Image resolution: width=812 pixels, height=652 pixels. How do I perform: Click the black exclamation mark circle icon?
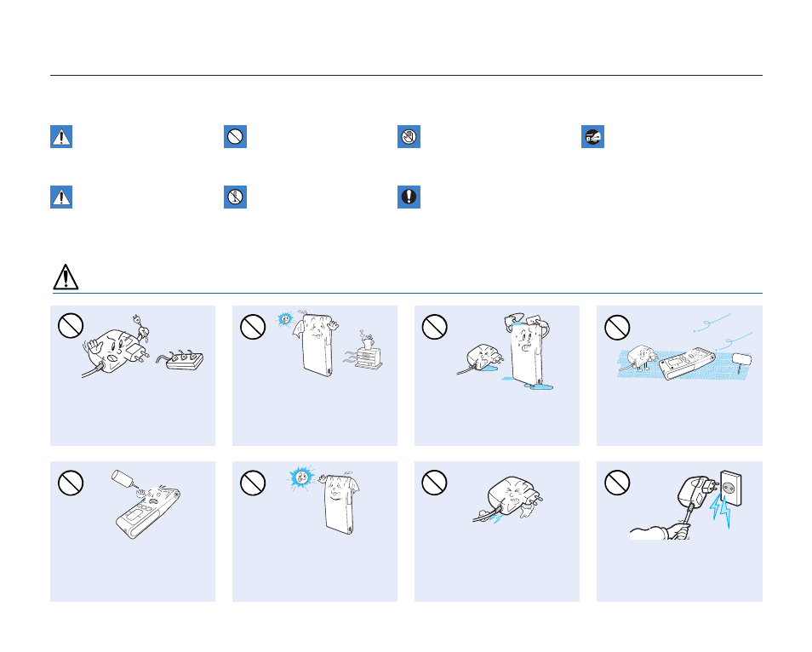[x=409, y=197]
